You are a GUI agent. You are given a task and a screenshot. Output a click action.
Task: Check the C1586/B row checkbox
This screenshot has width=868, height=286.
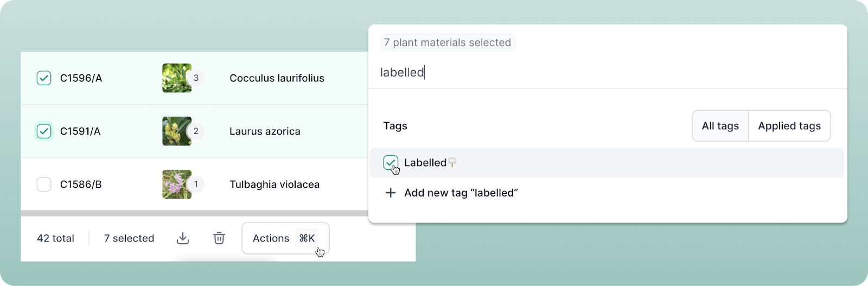pyautogui.click(x=44, y=185)
